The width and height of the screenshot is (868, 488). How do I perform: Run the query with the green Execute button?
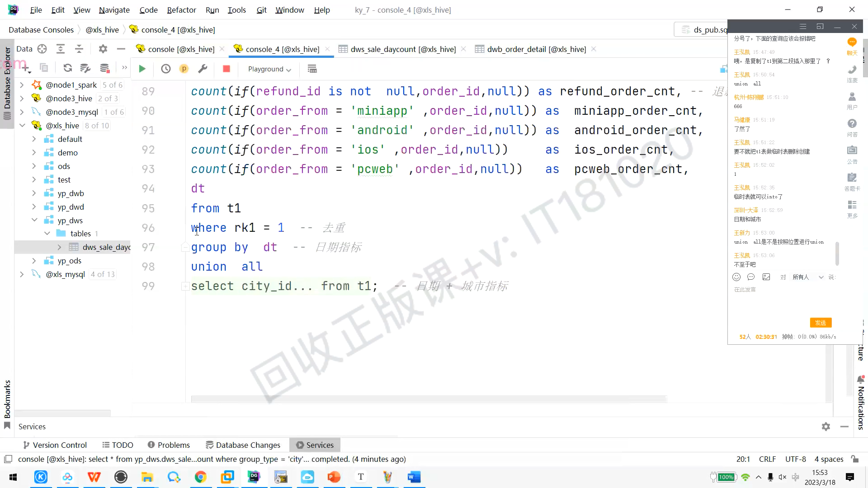click(142, 69)
